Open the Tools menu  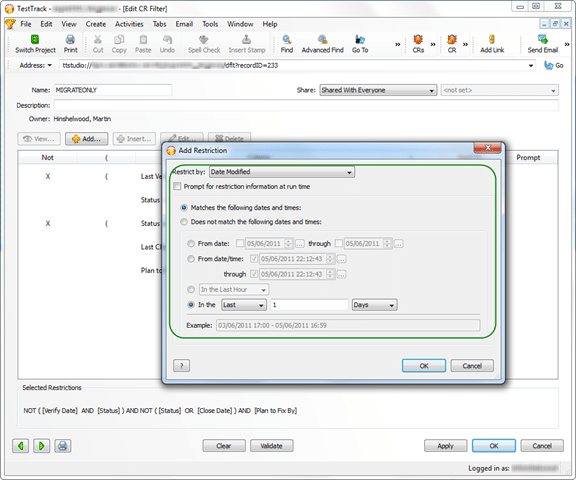pos(210,24)
